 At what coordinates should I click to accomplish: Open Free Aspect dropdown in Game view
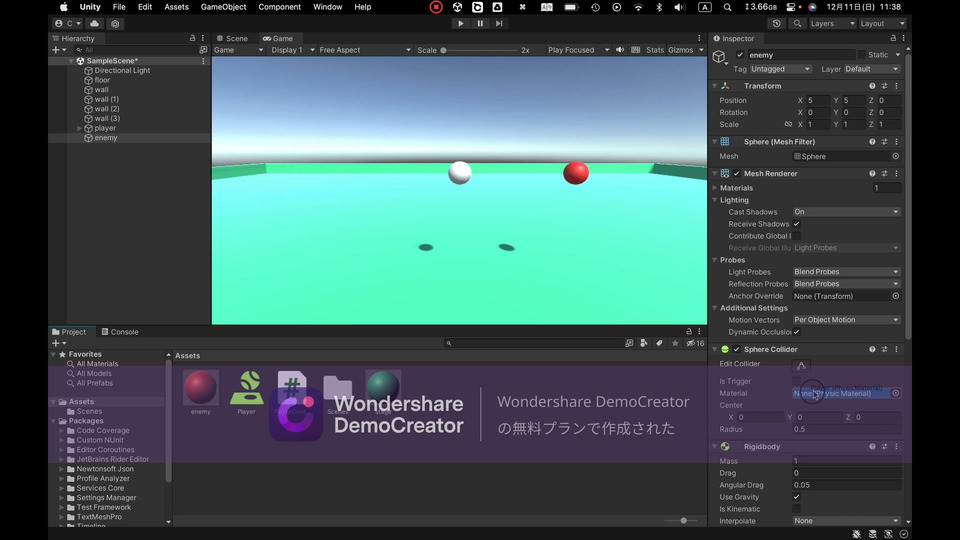point(365,50)
